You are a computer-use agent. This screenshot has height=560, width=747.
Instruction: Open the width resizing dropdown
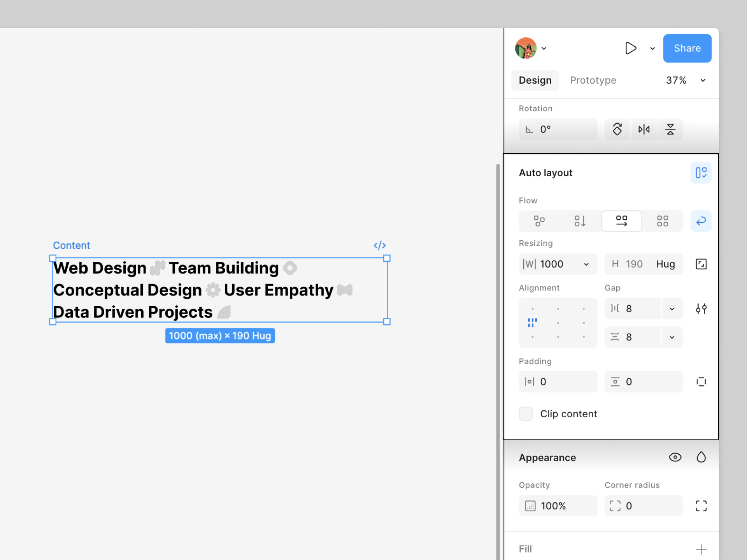click(586, 264)
